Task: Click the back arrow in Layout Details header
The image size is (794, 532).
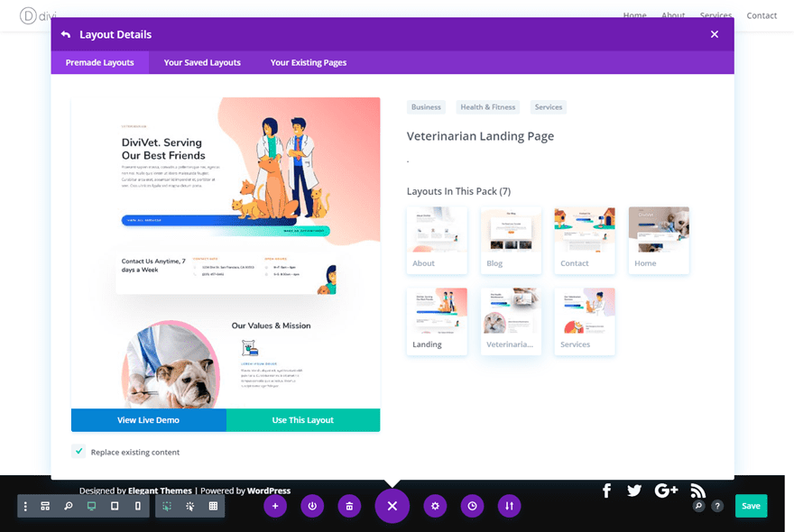Action: [66, 34]
